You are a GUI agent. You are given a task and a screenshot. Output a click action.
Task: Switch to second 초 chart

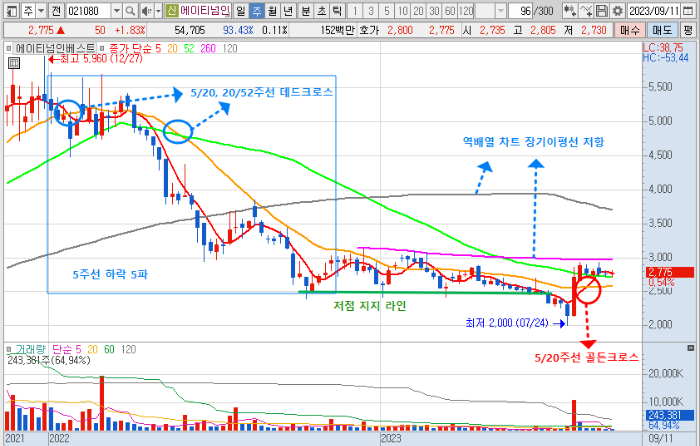[x=321, y=10]
